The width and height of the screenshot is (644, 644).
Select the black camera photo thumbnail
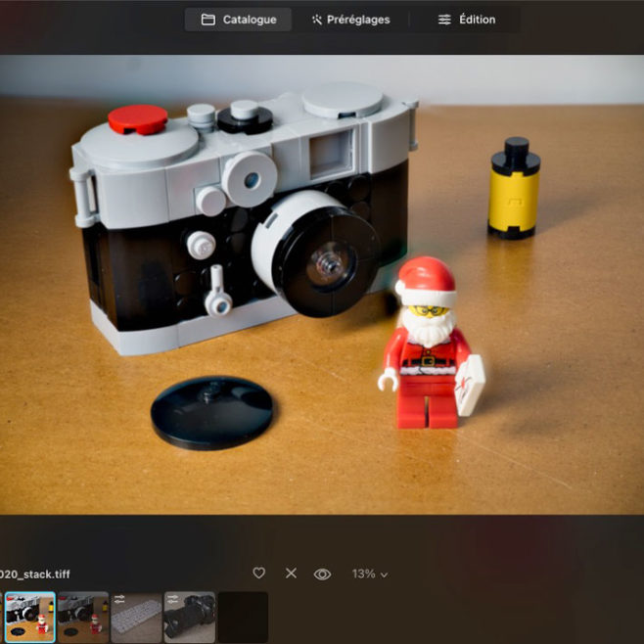coord(190,618)
